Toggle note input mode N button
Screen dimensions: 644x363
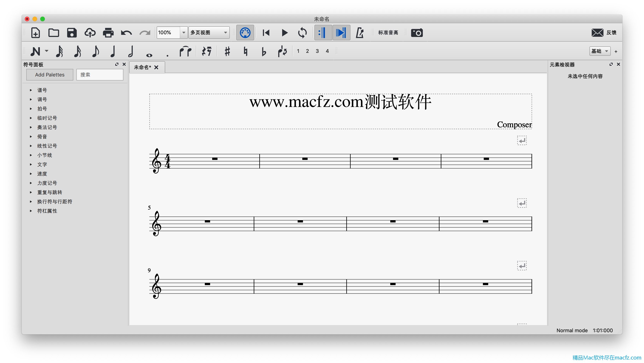click(35, 51)
